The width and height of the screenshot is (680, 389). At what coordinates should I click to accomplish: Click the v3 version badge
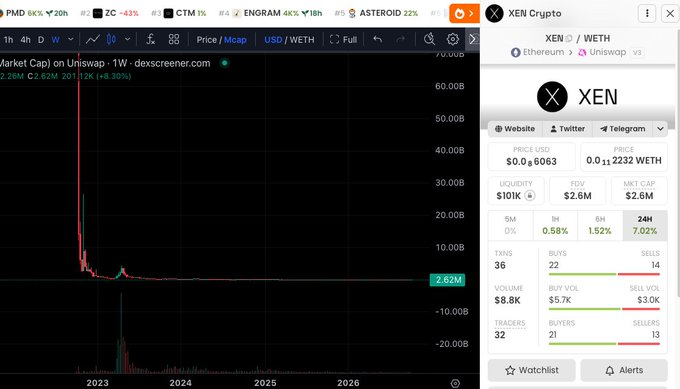[x=637, y=52]
